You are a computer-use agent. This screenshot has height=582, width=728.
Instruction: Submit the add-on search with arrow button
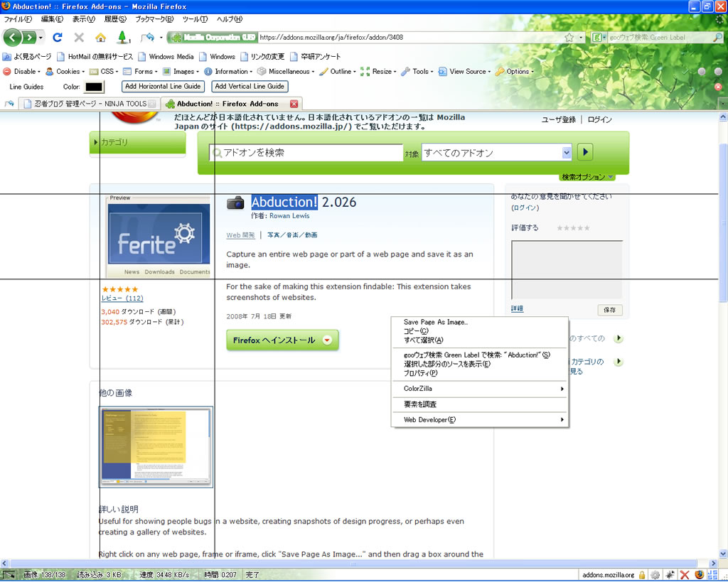(585, 152)
